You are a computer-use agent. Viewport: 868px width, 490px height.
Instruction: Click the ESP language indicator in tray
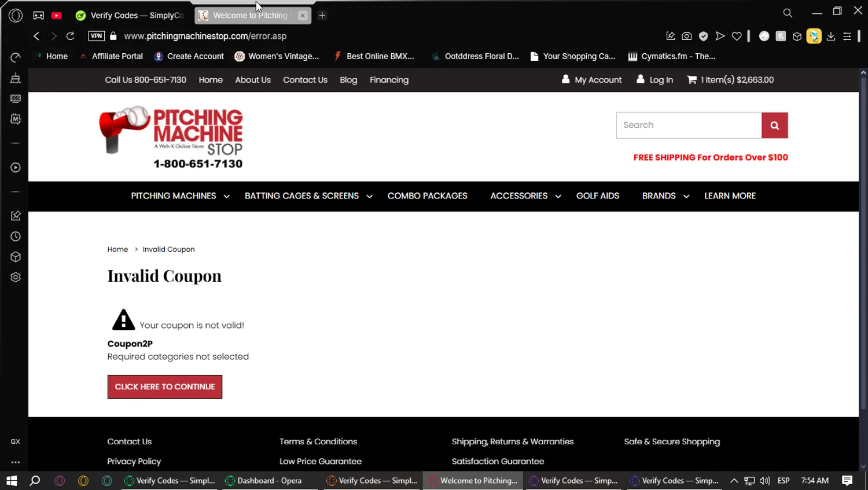tap(784, 481)
